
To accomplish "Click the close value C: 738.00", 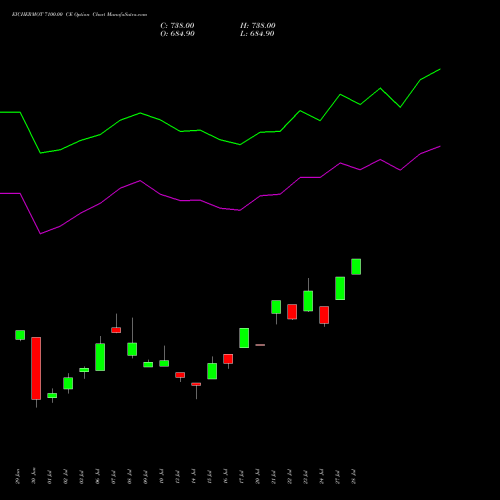I will click(177, 26).
